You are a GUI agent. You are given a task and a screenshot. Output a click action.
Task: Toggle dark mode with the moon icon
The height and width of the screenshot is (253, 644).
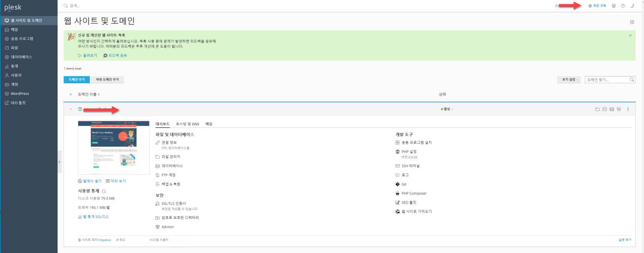coord(632,6)
